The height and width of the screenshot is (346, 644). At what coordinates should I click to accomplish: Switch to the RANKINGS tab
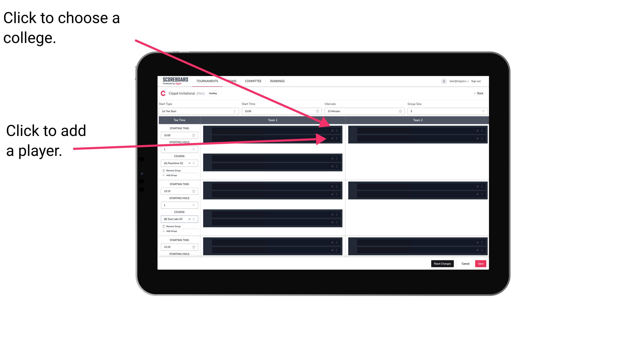coord(278,81)
